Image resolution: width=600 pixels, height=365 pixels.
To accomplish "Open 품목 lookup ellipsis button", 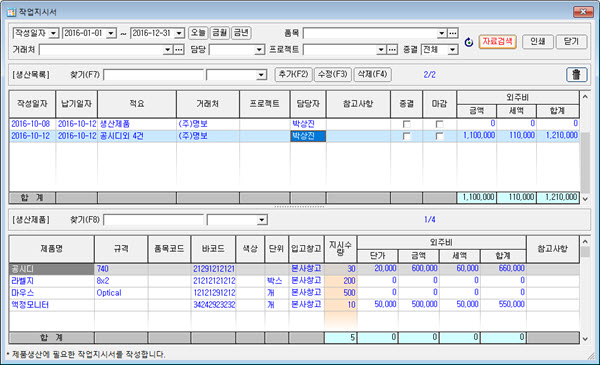I will click(x=453, y=33).
